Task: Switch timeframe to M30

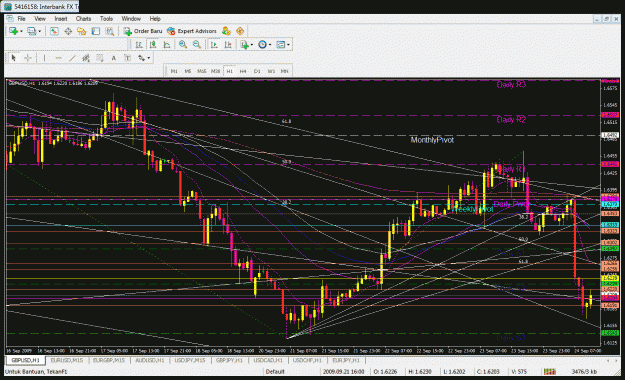Action: tap(216, 71)
